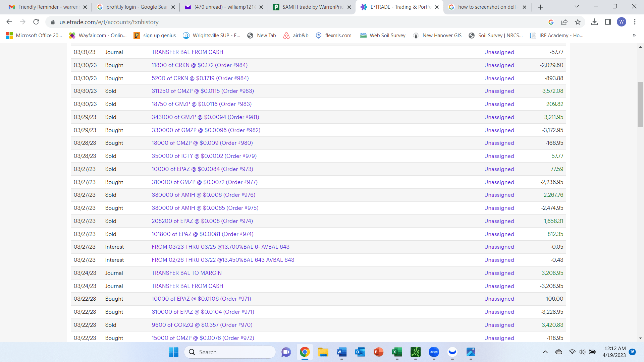Image resolution: width=644 pixels, height=362 pixels.
Task: Open File Explorer in taskbar
Action: [323, 352]
